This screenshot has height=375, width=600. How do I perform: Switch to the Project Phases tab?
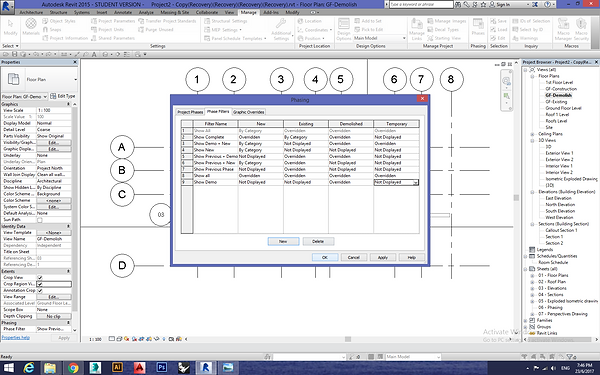tap(190, 112)
